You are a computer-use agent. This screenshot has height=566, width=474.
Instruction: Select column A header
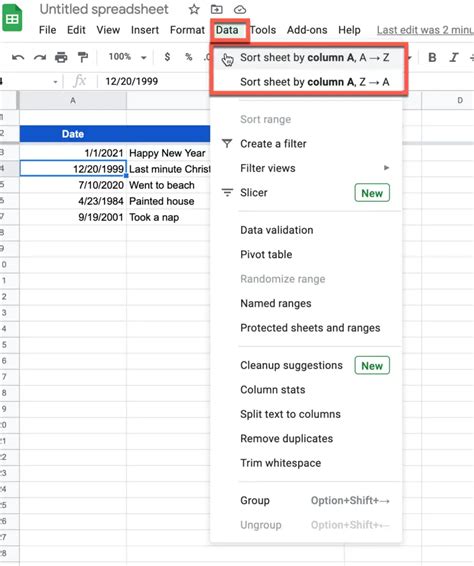point(73,100)
